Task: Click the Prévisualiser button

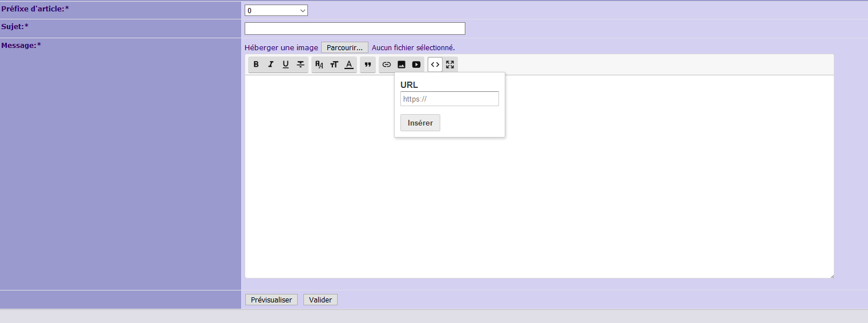Action: point(271,300)
